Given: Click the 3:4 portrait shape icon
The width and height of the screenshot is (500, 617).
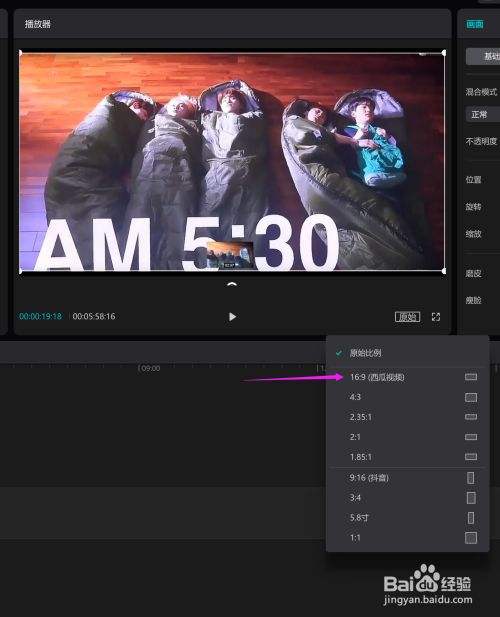Looking at the screenshot, I should [471, 498].
